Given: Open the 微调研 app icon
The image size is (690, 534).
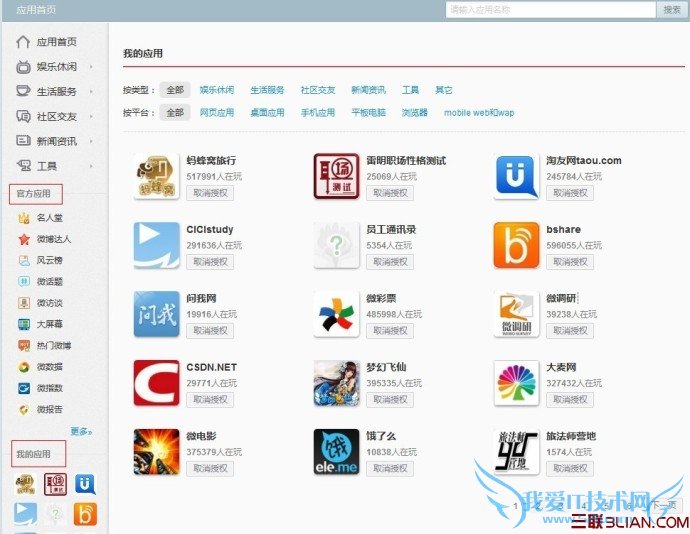Looking at the screenshot, I should (517, 314).
